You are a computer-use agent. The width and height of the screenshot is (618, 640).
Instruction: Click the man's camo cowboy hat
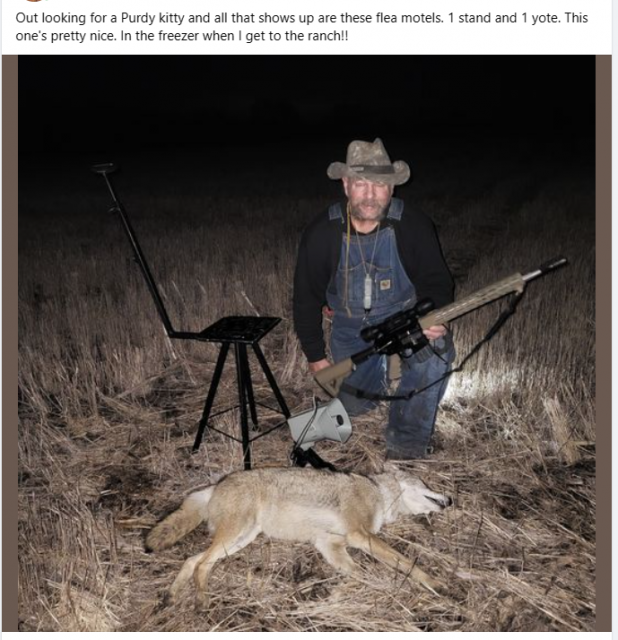pyautogui.click(x=368, y=162)
